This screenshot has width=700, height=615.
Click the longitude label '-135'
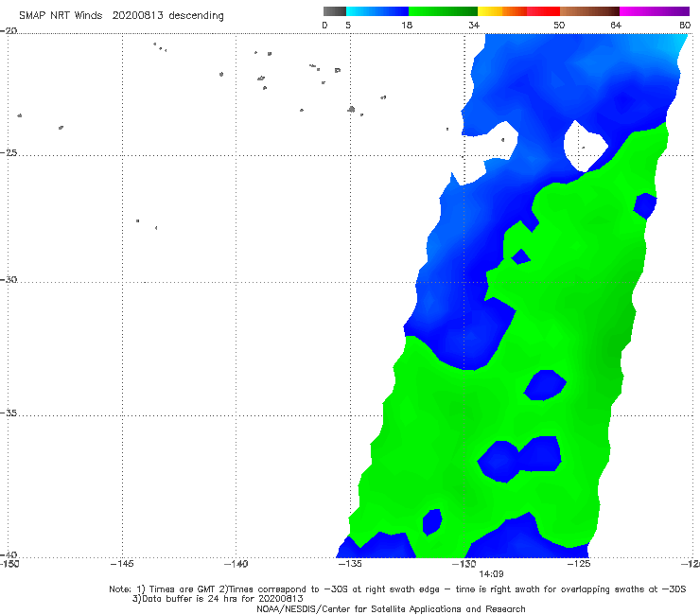click(350, 564)
